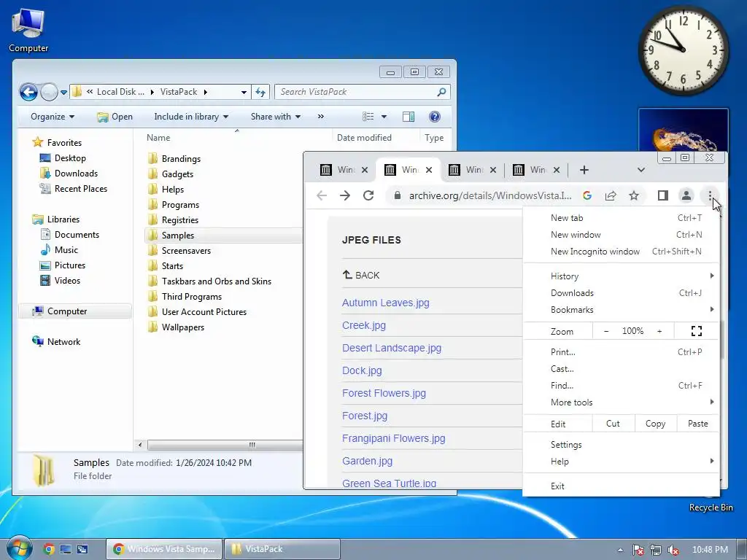Bookmark this page with the star icon
This screenshot has height=560, width=747.
pos(634,195)
